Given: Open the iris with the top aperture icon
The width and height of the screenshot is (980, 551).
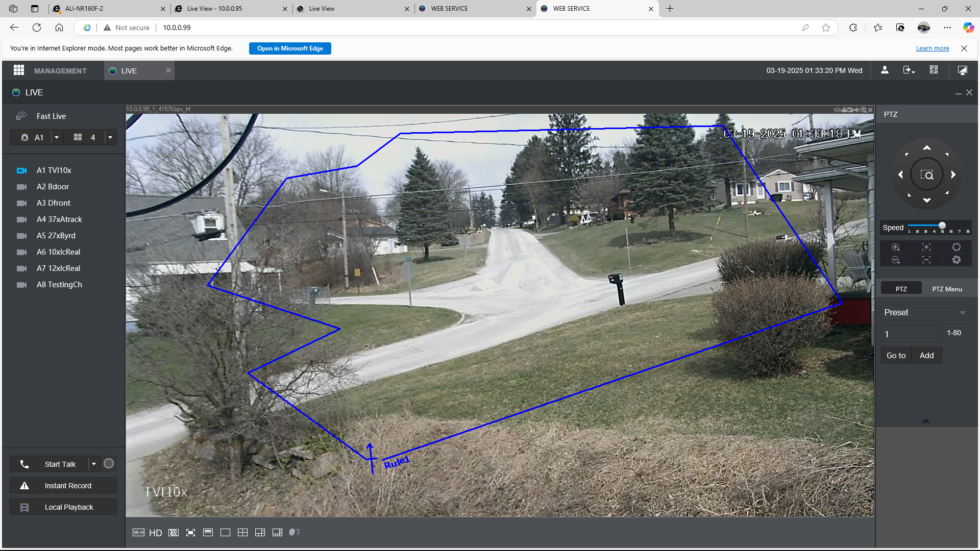Looking at the screenshot, I should point(956,247).
